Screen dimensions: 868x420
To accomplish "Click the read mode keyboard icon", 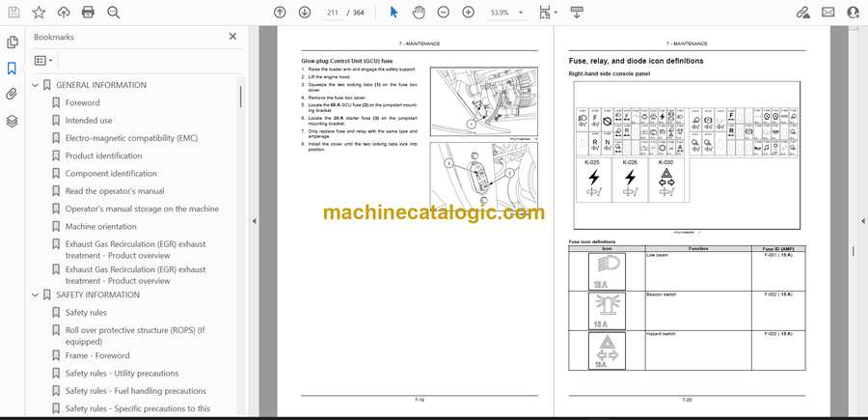I will (x=577, y=13).
